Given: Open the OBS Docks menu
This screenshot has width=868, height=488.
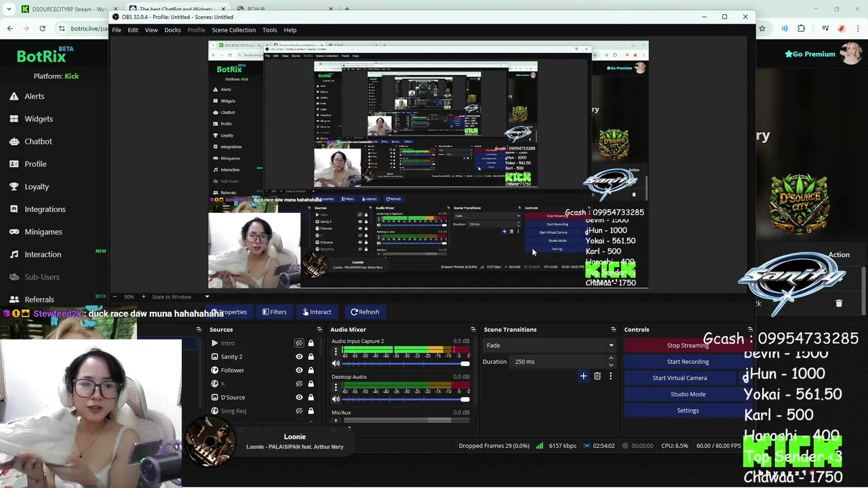Looking at the screenshot, I should coord(172,30).
